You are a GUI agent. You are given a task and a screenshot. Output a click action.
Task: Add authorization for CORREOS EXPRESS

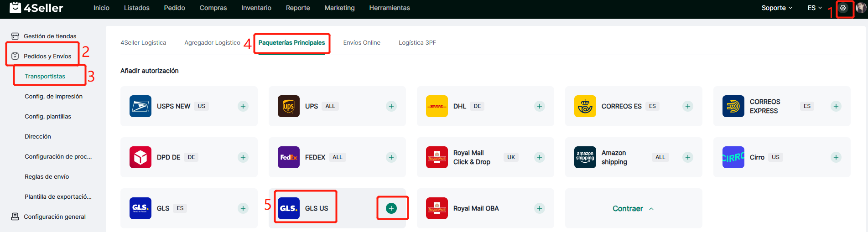point(836,106)
